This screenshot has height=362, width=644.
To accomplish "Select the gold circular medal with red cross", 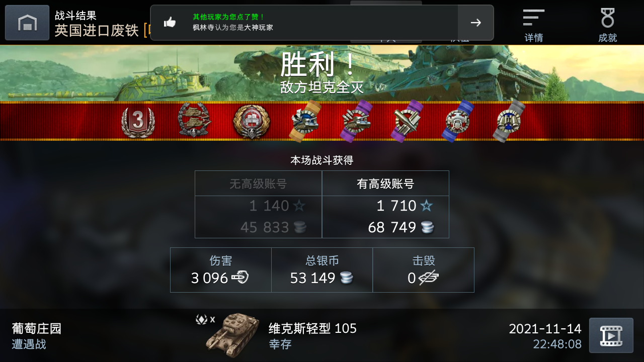I will 252,122.
